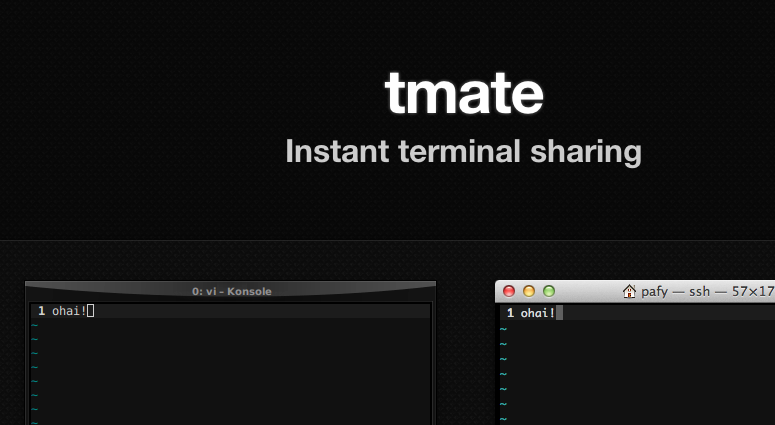Click the tmate heading

click(x=464, y=92)
